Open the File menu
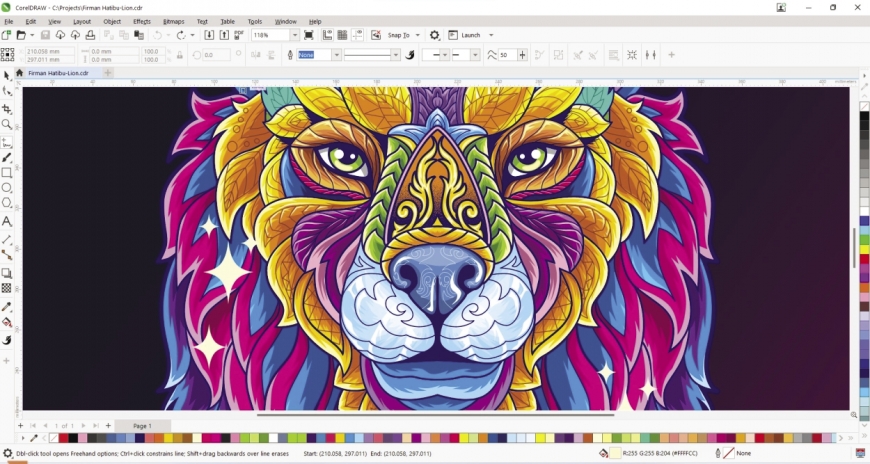 tap(9, 22)
